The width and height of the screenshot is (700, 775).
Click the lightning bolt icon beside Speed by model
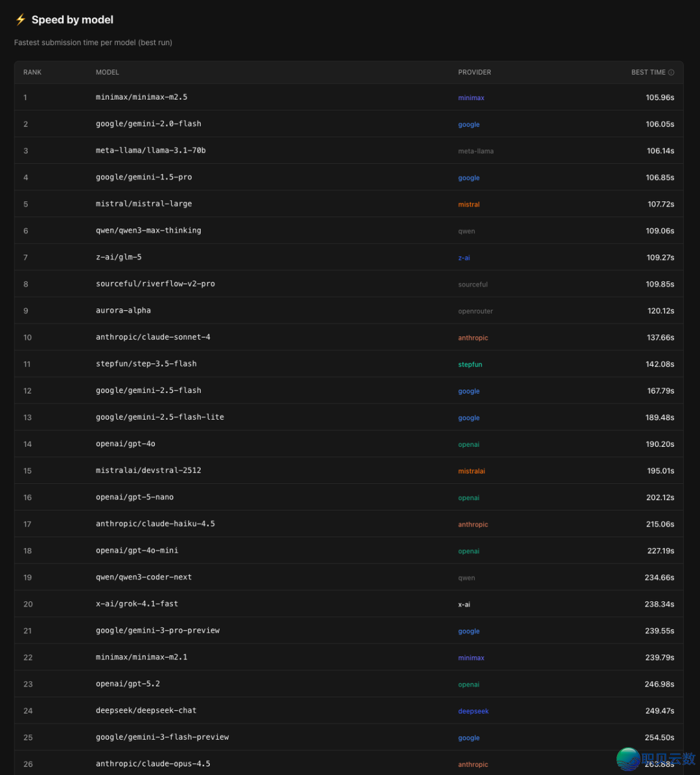(21, 19)
